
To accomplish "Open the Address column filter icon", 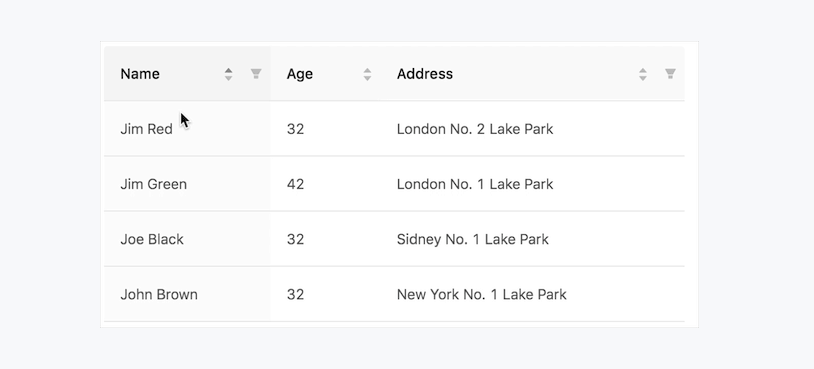I will pos(670,74).
